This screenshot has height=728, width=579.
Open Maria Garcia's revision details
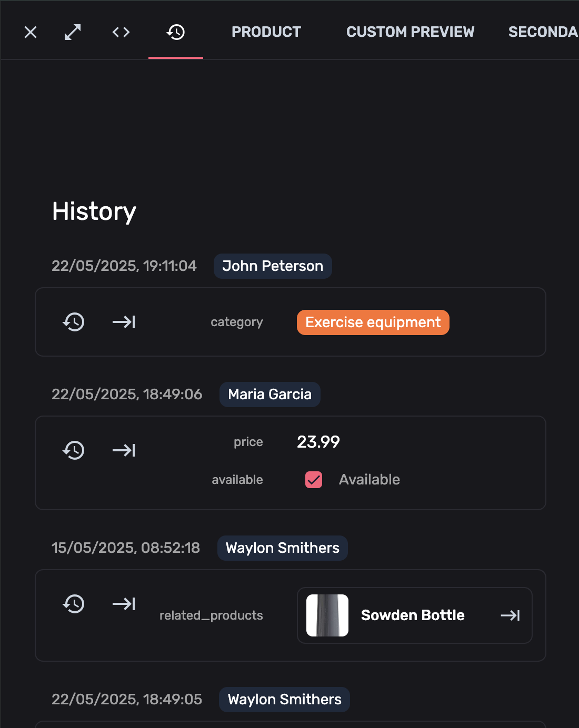point(123,450)
